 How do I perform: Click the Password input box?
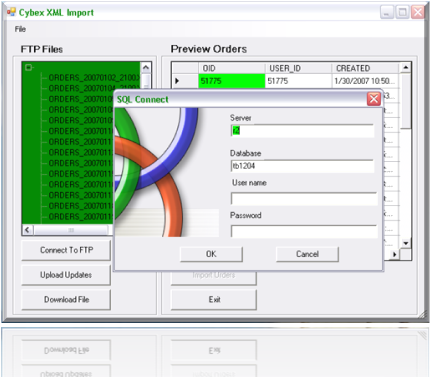(x=304, y=231)
